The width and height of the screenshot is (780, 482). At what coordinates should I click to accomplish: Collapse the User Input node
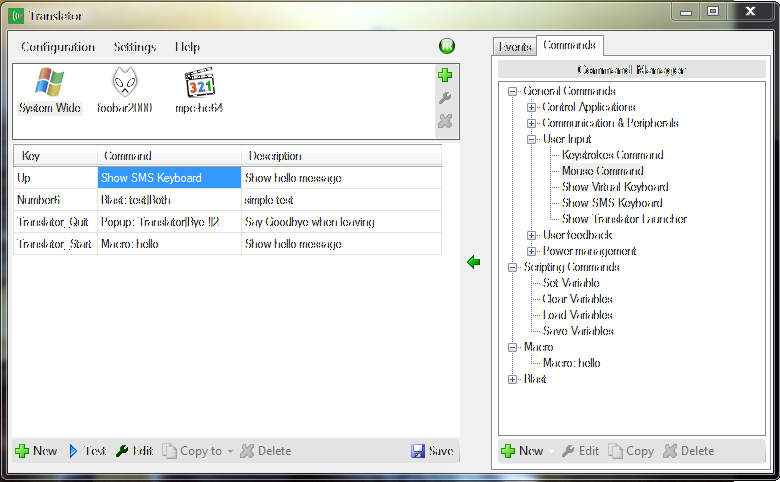click(x=531, y=139)
